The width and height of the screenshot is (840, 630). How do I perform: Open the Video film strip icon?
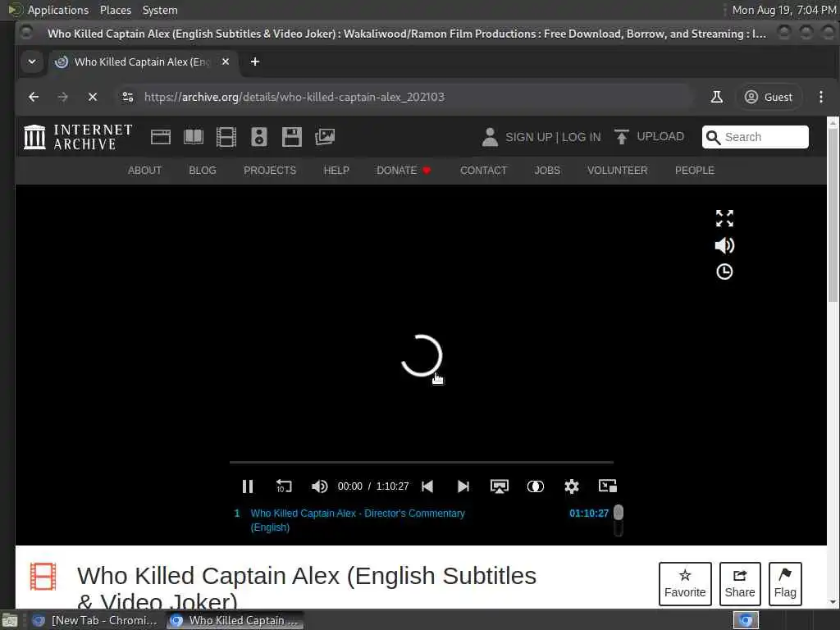coord(226,137)
